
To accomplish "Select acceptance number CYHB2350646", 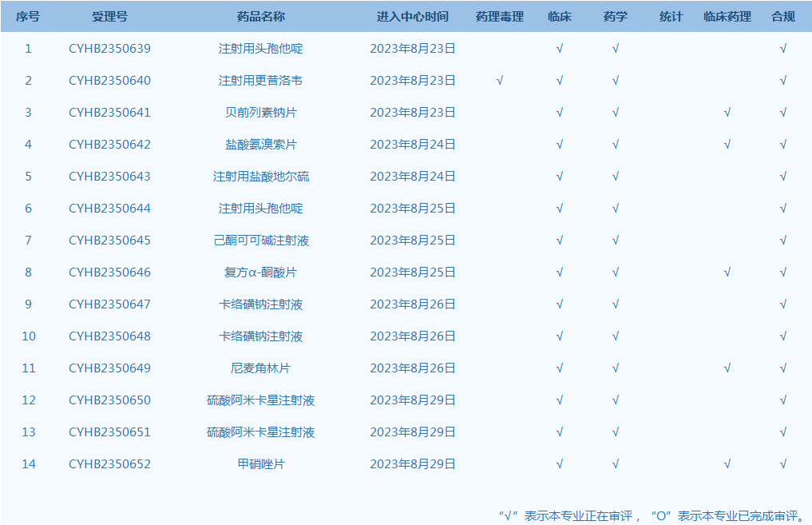I will tap(110, 272).
